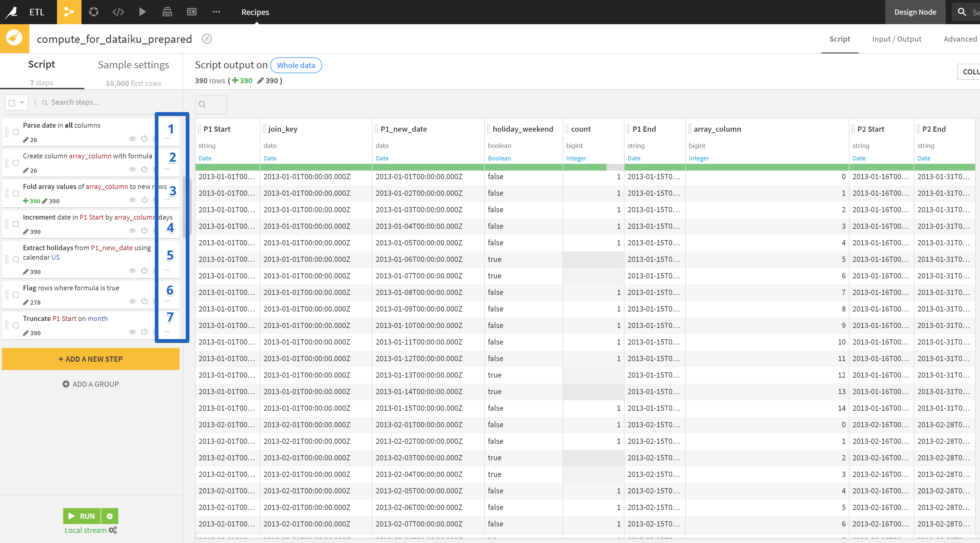
Task: Change the Boolean meaning of holiday_weekend
Action: (499, 158)
